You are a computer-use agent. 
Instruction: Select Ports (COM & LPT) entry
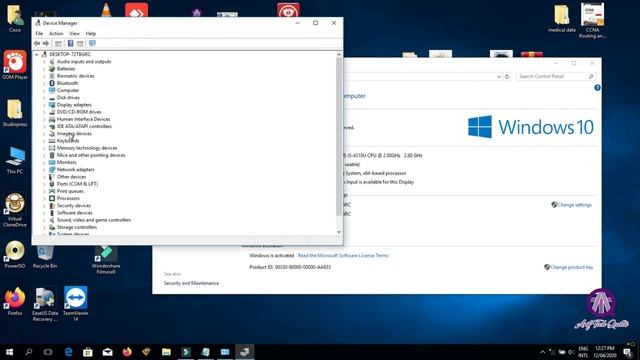(x=77, y=184)
